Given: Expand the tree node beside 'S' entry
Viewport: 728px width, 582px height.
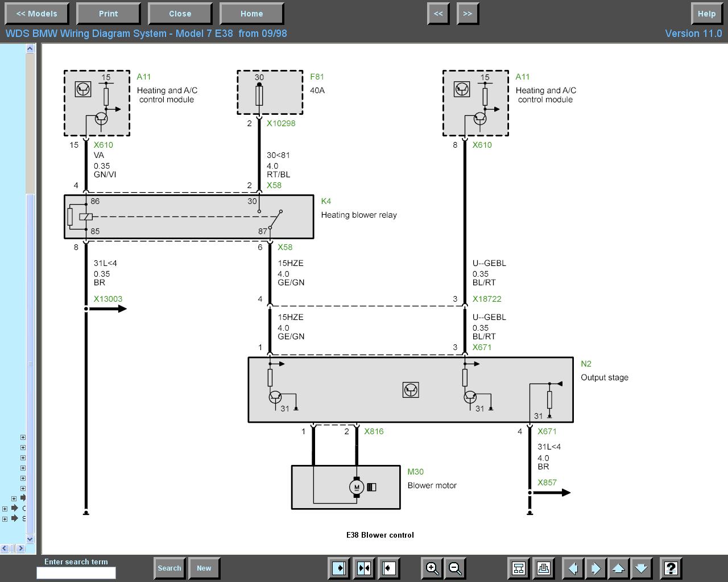Looking at the screenshot, I should [x=5, y=519].
